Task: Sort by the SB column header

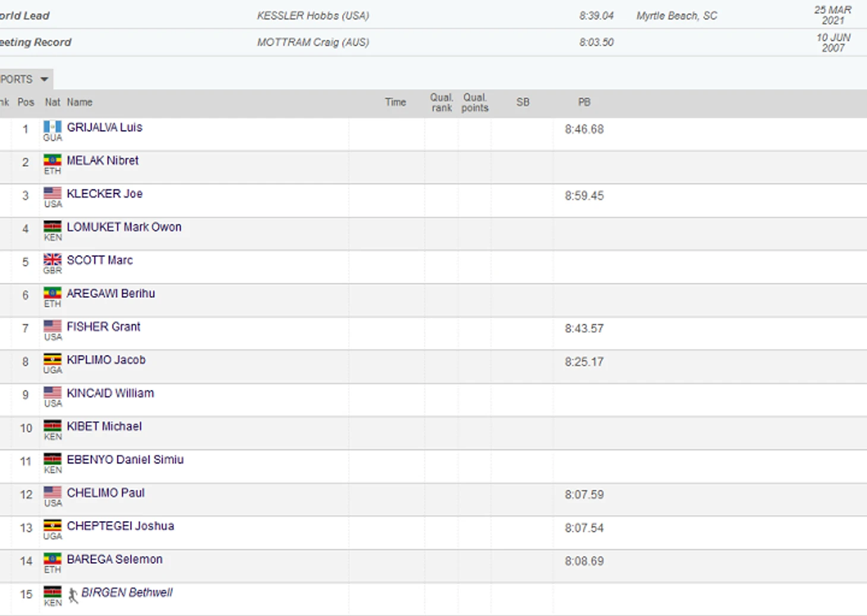Action: pos(523,102)
